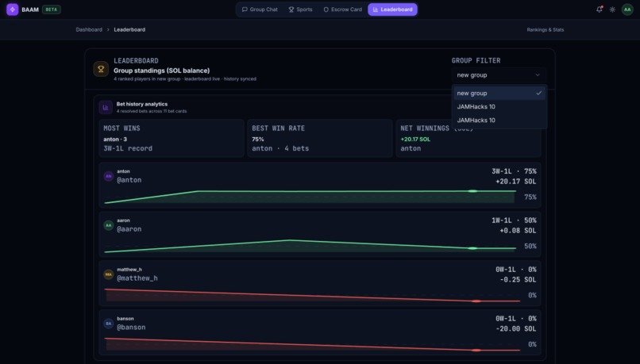
Task: Click 'anton · 4 bets' text
Action: click(x=280, y=149)
